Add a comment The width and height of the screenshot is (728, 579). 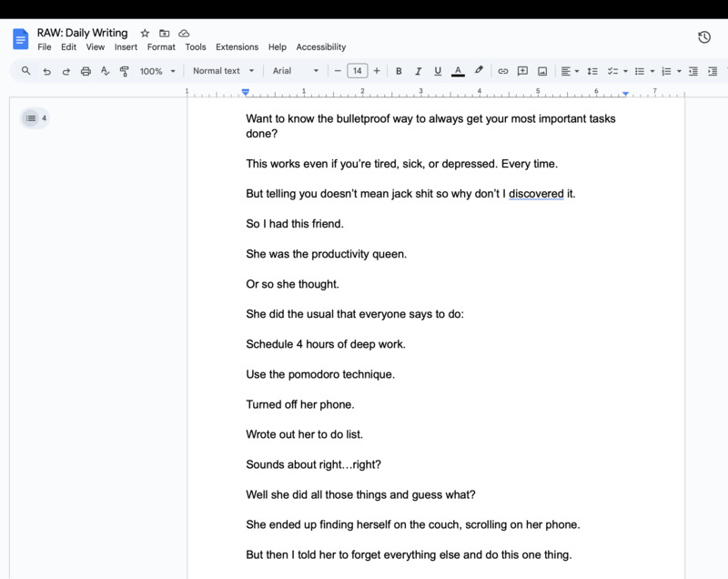tap(522, 71)
